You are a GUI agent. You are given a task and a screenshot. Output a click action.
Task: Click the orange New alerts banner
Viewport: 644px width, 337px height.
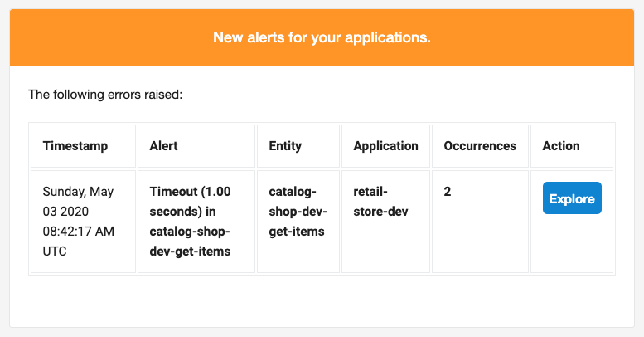point(322,37)
